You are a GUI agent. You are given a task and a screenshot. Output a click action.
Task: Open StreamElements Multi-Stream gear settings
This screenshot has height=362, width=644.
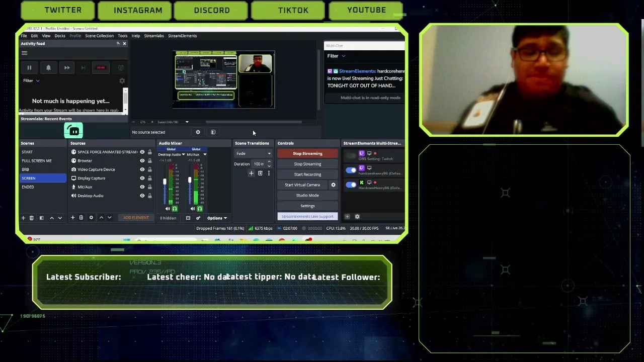(357, 217)
